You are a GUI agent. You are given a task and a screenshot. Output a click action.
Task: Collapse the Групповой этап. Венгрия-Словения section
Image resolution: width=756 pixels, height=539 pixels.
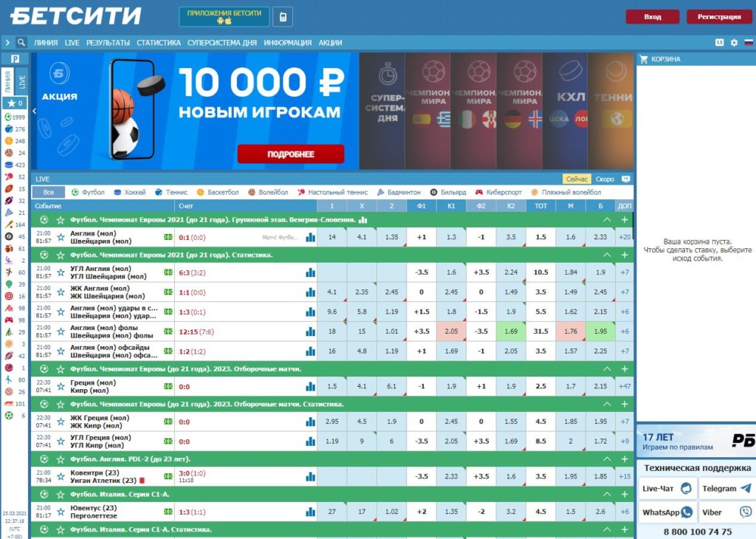click(607, 220)
